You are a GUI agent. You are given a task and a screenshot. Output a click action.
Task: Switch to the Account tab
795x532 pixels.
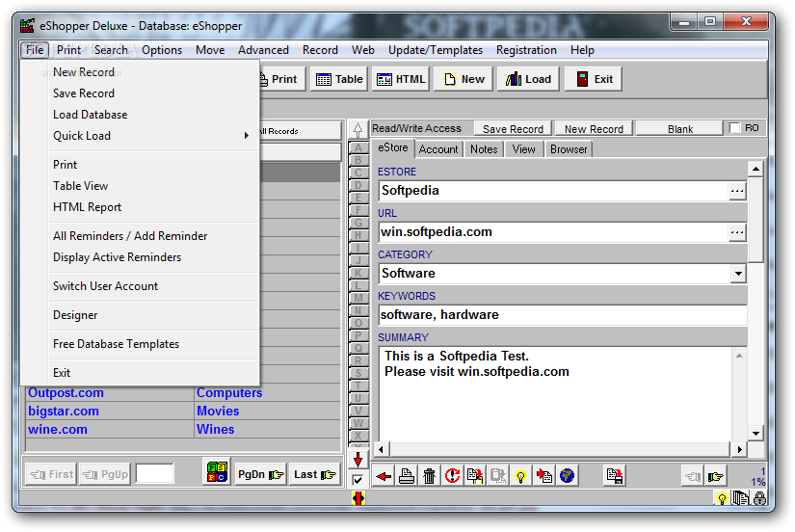click(438, 149)
